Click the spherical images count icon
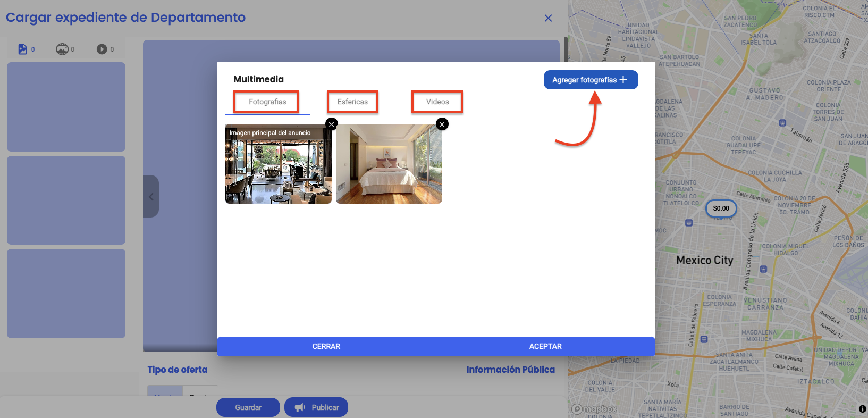The image size is (868, 418). (62, 49)
